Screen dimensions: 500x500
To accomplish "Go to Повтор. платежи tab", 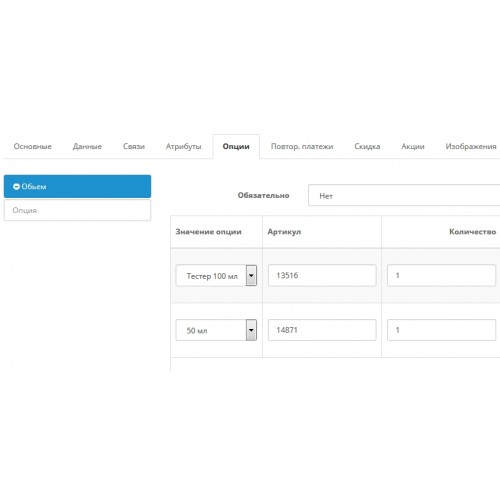I will [x=302, y=146].
